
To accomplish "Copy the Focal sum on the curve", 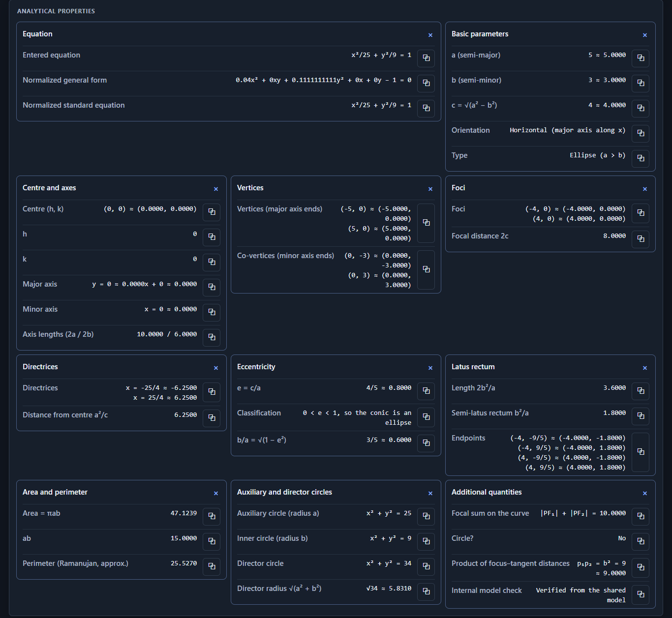I will pos(641,516).
